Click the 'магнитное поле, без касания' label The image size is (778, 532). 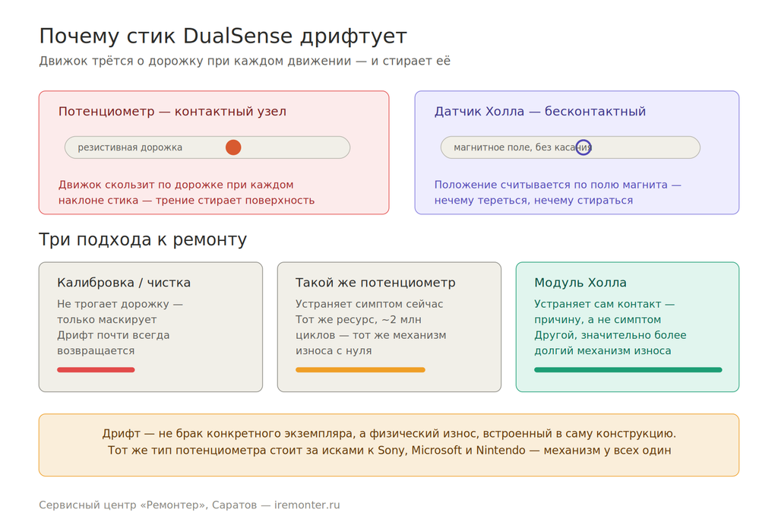point(523,147)
